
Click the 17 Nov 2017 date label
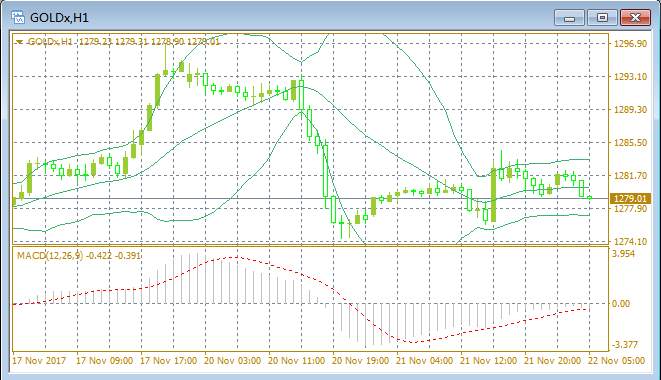39,361
